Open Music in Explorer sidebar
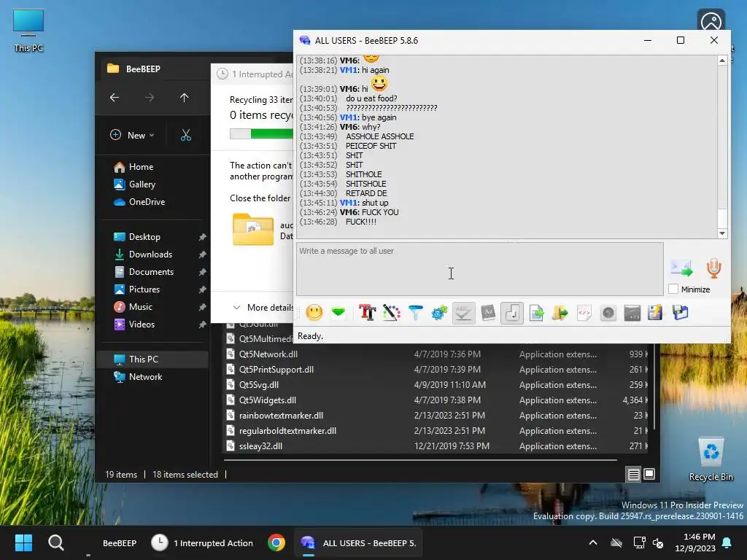Screen dimensions: 747x560 click(x=133, y=307)
